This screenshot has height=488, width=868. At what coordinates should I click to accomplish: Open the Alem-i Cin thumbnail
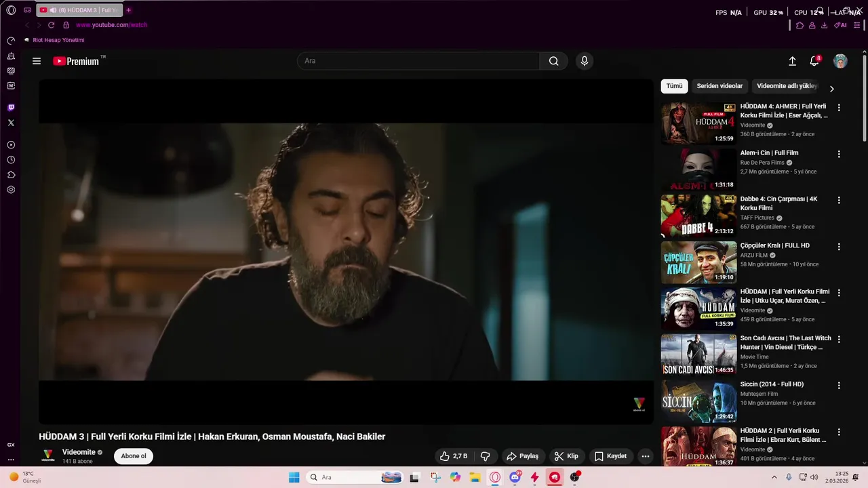[698, 169]
